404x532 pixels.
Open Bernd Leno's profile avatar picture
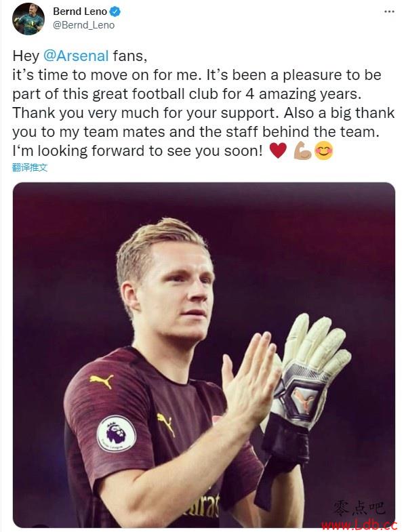[28, 19]
